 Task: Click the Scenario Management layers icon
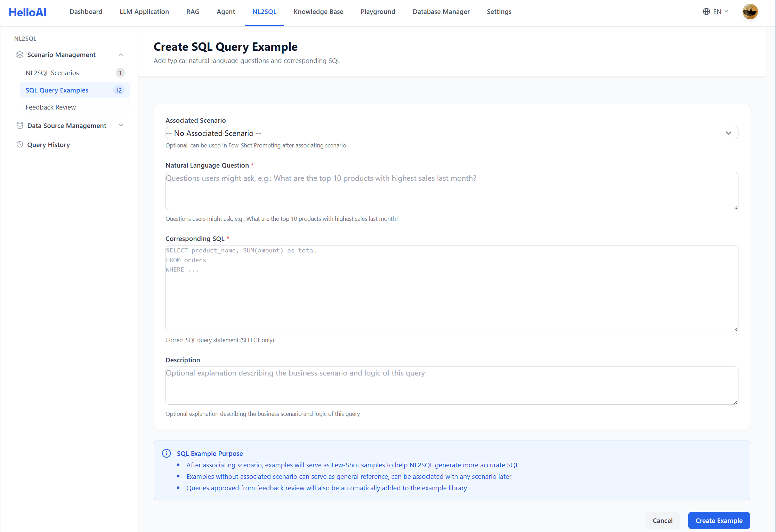(x=20, y=55)
